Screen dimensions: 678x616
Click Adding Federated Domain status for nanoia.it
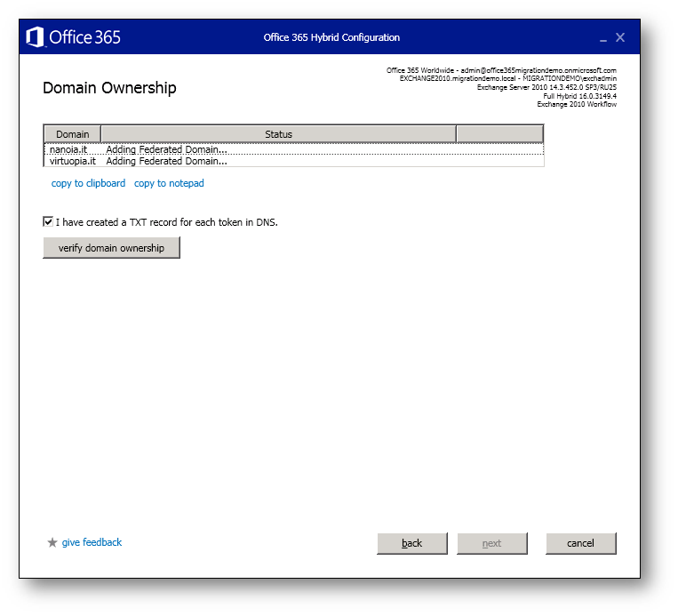pyautogui.click(x=166, y=149)
